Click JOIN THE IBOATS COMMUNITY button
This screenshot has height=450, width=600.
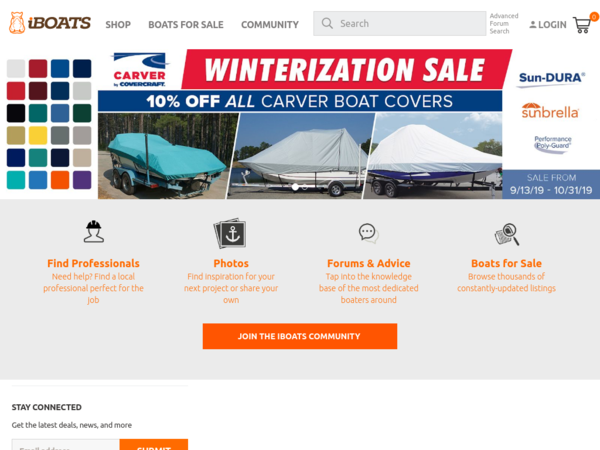[300, 336]
